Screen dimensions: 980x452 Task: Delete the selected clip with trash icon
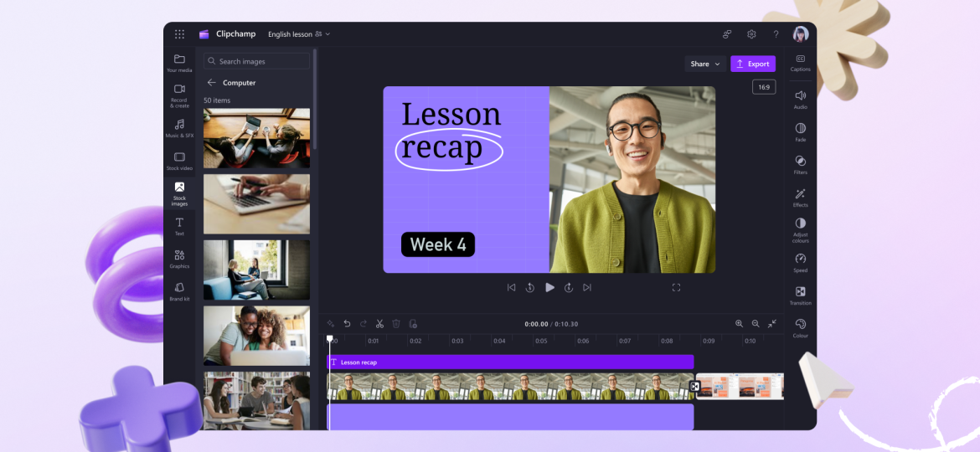(x=395, y=323)
